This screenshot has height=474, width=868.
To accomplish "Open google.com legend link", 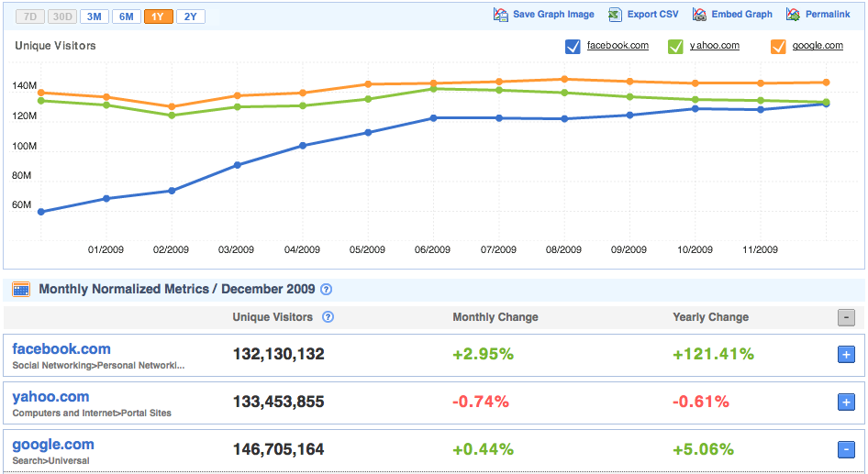I will pos(818,45).
